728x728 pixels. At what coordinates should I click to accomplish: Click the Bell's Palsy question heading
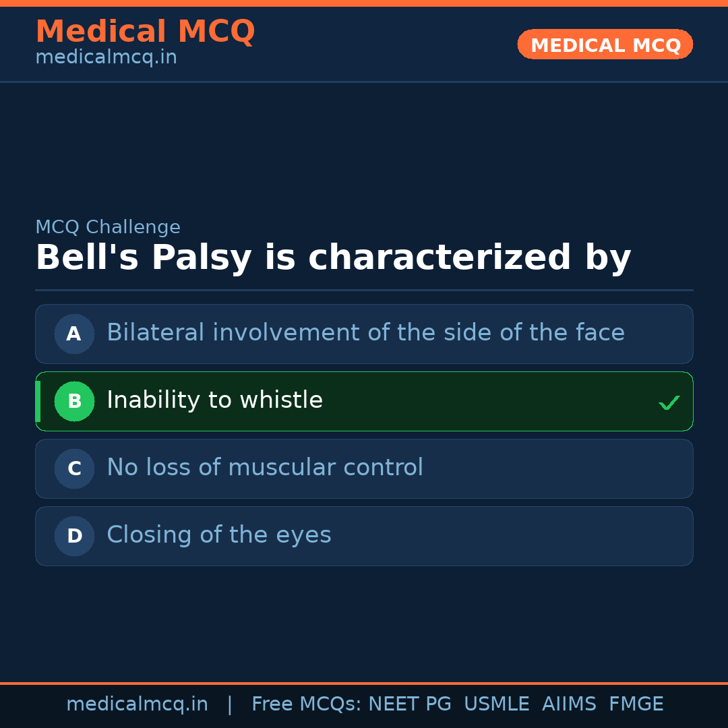(x=333, y=258)
